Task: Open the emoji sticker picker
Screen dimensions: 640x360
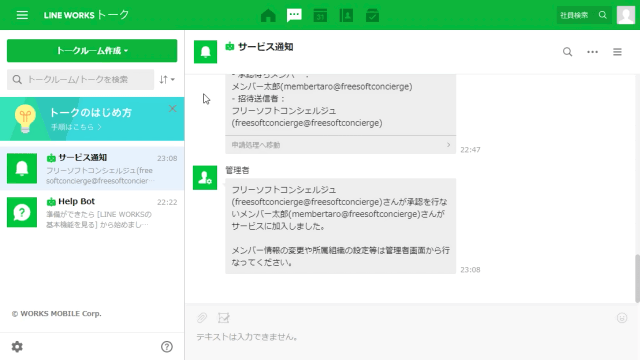Action: [622, 318]
